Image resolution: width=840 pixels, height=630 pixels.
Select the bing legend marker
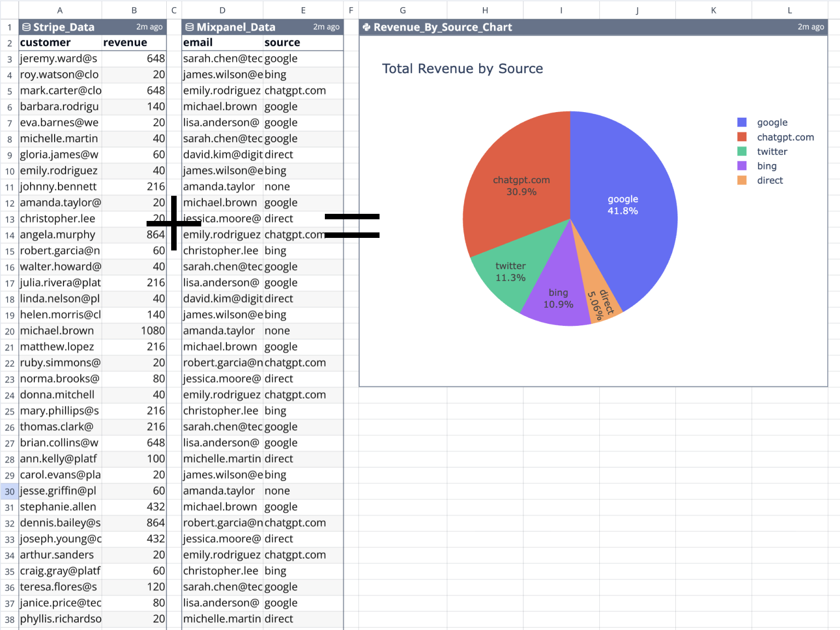point(742,166)
